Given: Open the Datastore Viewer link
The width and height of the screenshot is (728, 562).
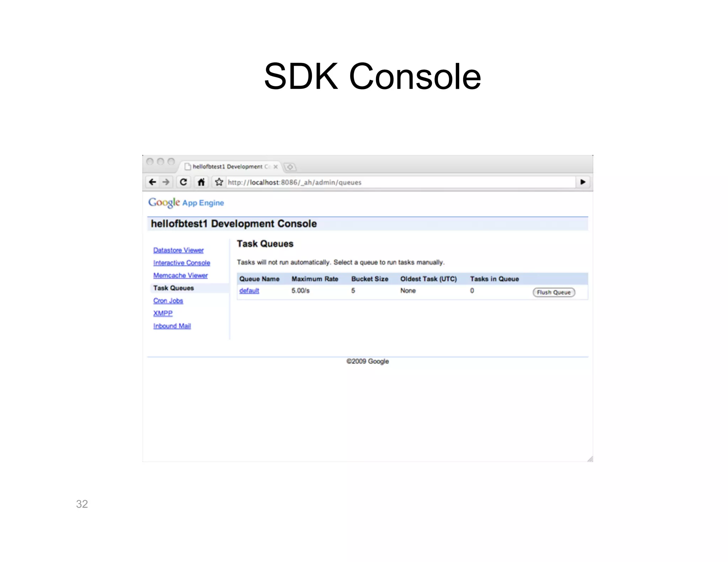Looking at the screenshot, I should click(x=178, y=250).
